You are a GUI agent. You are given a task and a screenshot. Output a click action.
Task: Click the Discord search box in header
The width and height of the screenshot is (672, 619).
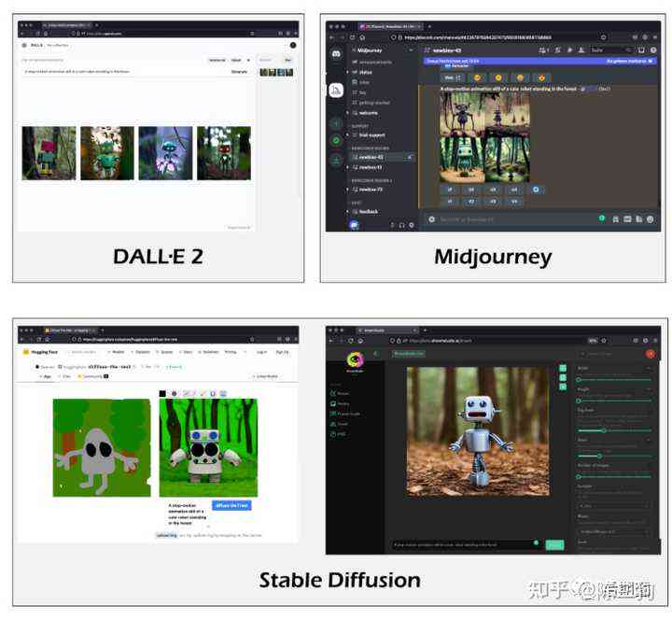click(x=611, y=50)
